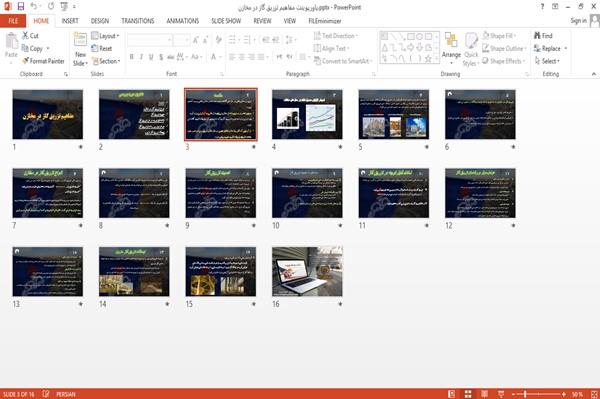This screenshot has width=600, height=399.
Task: Open Shape Effects options
Action: tap(503, 61)
